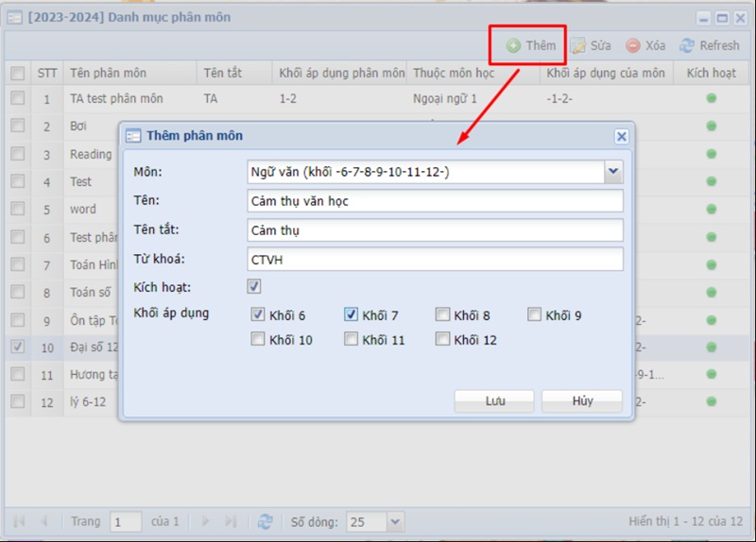Click the Thêm (add) toolbar button
Image resolution: width=756 pixels, height=542 pixels.
pyautogui.click(x=531, y=45)
